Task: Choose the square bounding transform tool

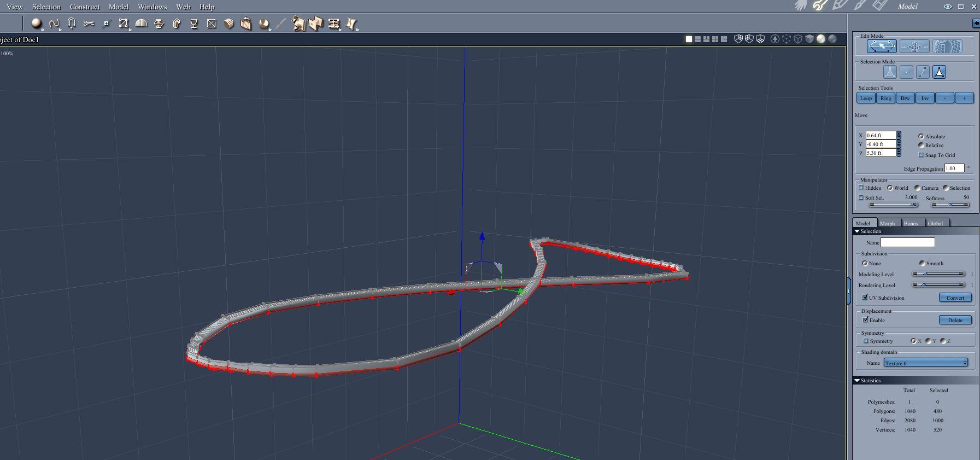Action: (124, 24)
